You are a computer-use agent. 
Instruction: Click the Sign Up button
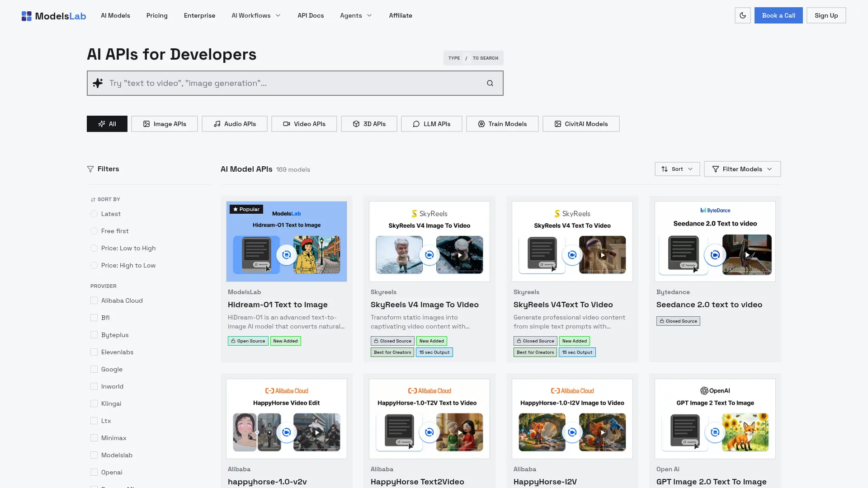[826, 15]
